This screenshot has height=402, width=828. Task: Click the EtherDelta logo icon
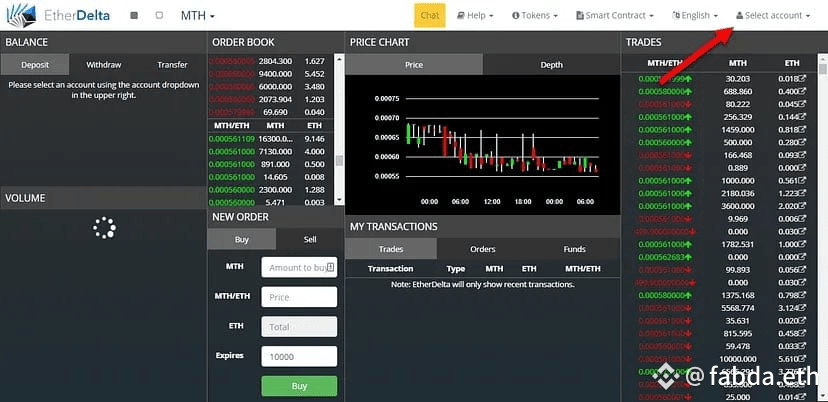point(21,15)
